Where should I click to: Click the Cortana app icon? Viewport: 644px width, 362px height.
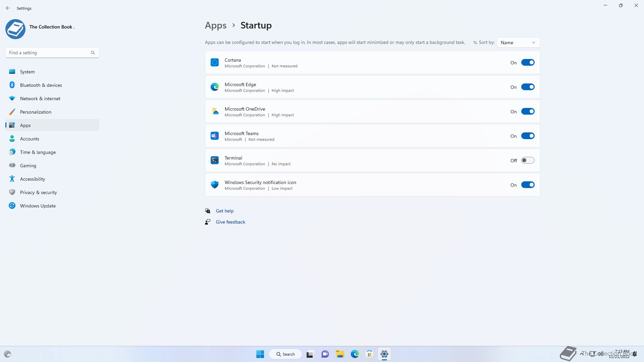(x=215, y=62)
